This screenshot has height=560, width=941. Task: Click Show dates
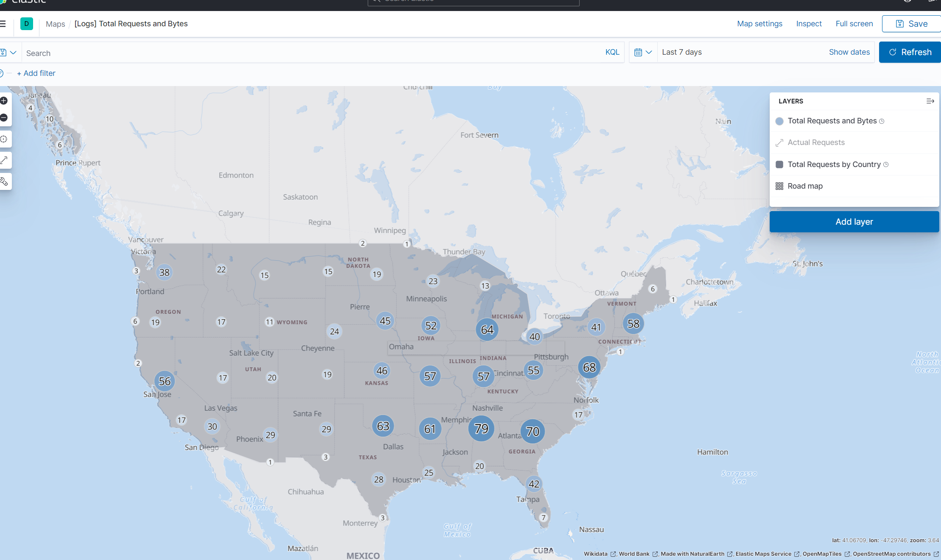coord(849,52)
